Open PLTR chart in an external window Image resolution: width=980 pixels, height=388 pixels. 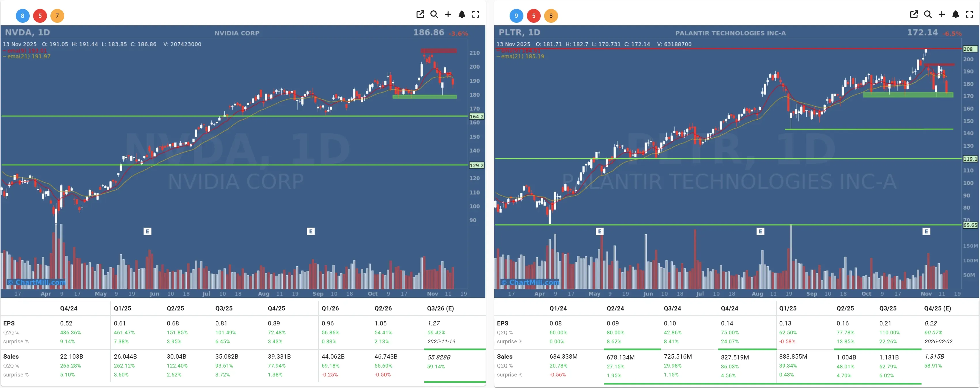coord(914,14)
